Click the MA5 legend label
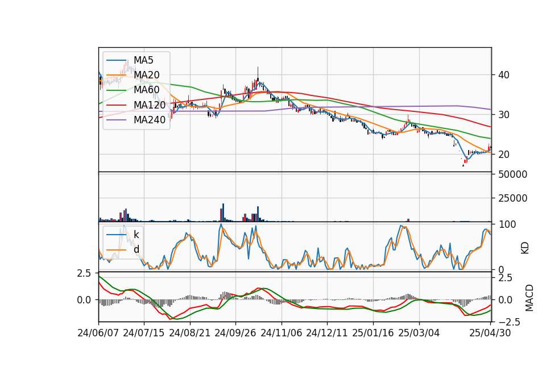546x392 pixels. [143, 60]
